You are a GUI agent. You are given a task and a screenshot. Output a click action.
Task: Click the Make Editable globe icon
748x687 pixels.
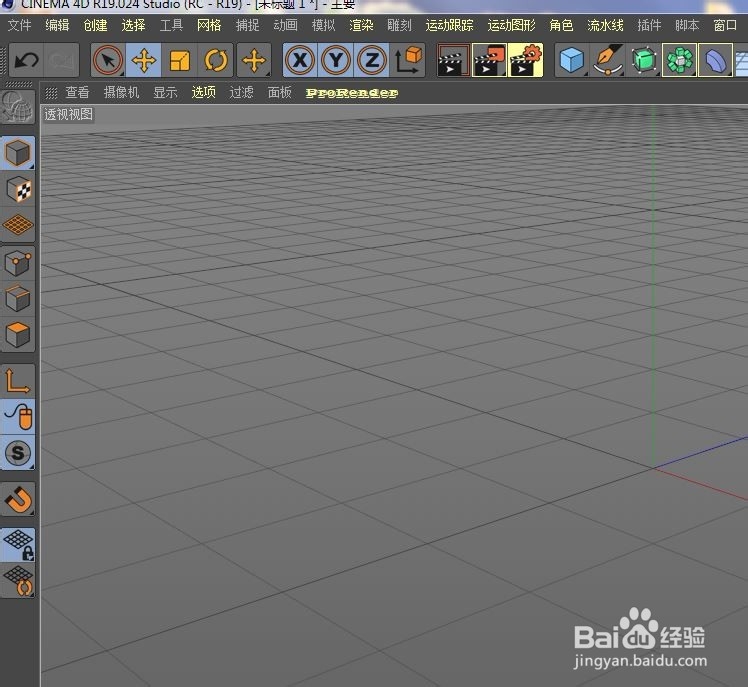click(18, 106)
